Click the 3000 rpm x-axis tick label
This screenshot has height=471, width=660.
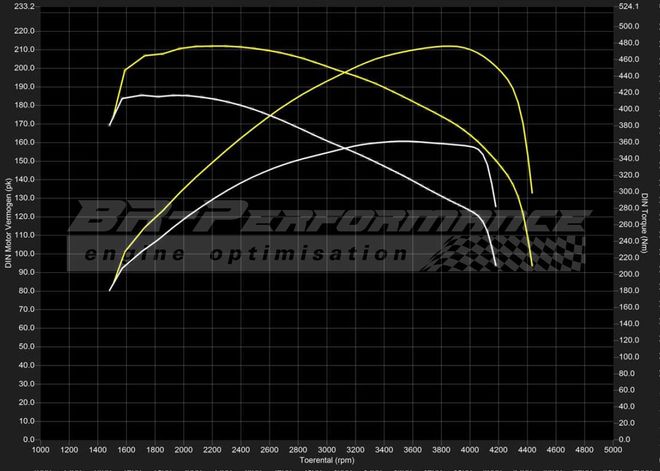(329, 452)
